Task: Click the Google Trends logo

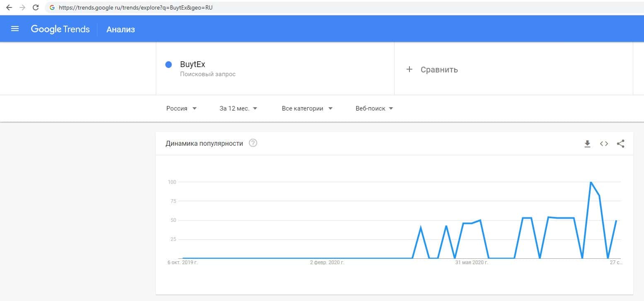Action: pos(60,29)
